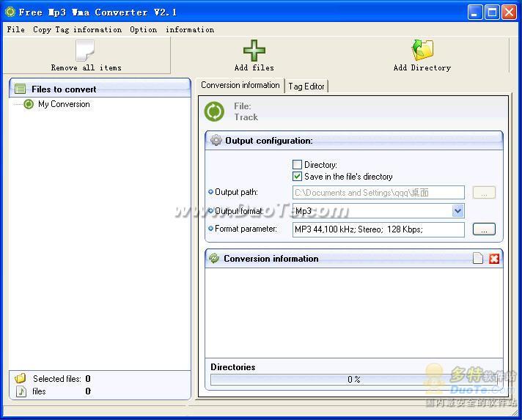
Task: Click the Remove all items label
Action: (87, 67)
